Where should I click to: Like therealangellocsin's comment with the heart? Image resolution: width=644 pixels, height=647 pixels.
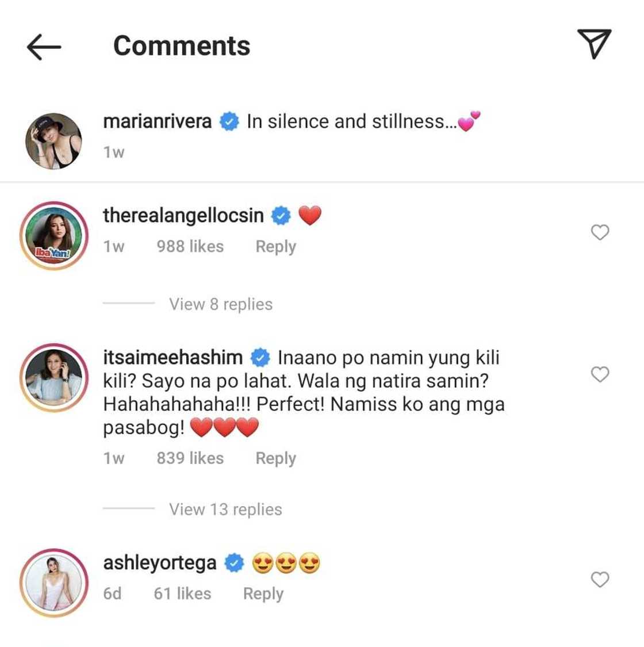click(x=600, y=232)
